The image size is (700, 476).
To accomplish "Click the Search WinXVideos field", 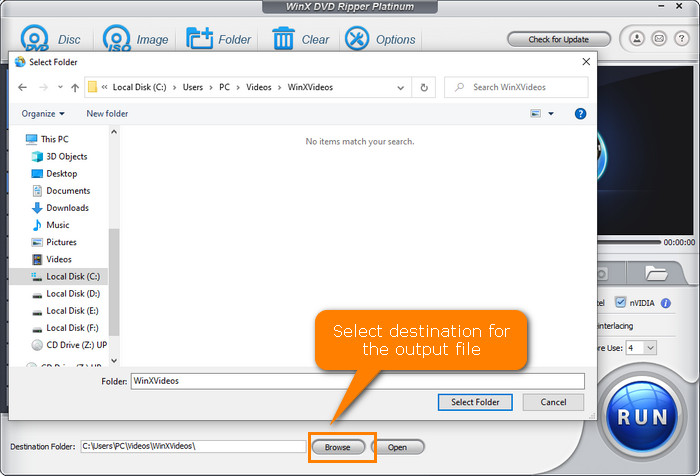I will (516, 87).
